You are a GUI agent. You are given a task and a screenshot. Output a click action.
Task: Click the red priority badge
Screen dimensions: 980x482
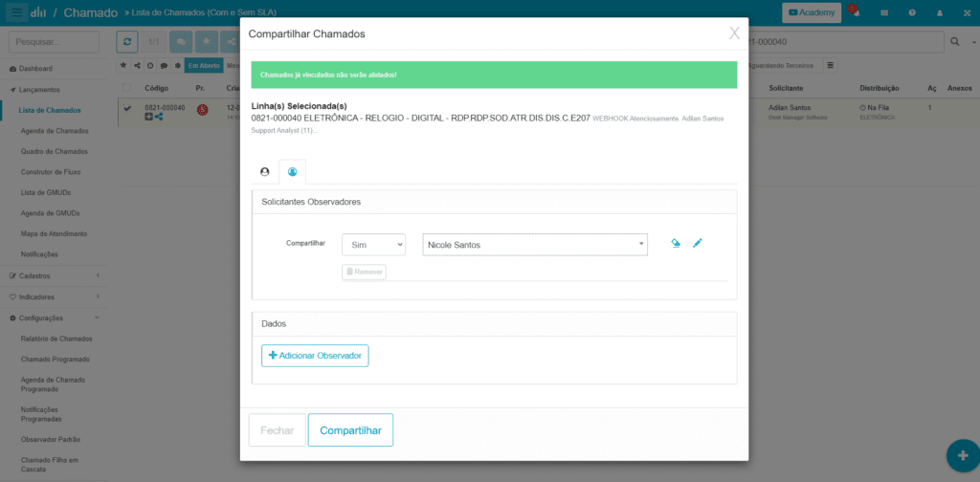202,109
